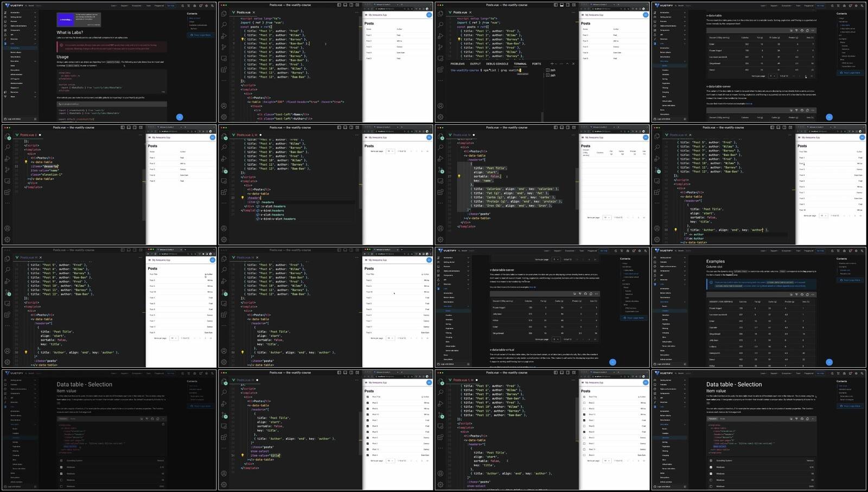Open Manage gear in the v-table thead code frame
This screenshot has height=492, width=868.
224,117
